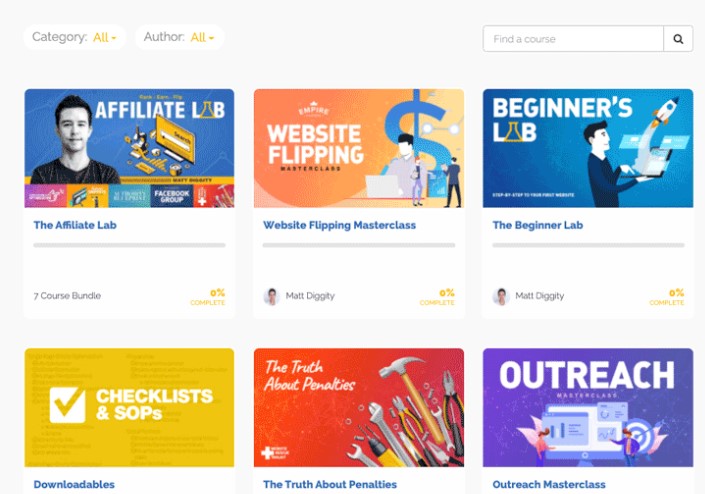Click the hammer image on Truth About Penalties banner
The height and width of the screenshot is (494, 705).
[x=413, y=396]
